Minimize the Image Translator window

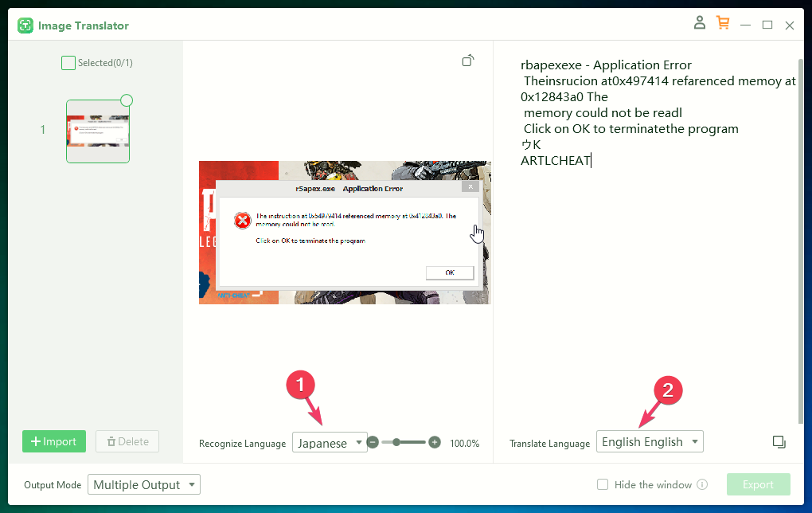click(x=745, y=25)
